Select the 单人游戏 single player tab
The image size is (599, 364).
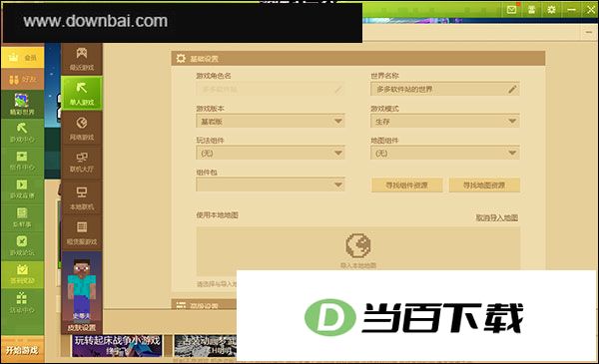click(82, 94)
